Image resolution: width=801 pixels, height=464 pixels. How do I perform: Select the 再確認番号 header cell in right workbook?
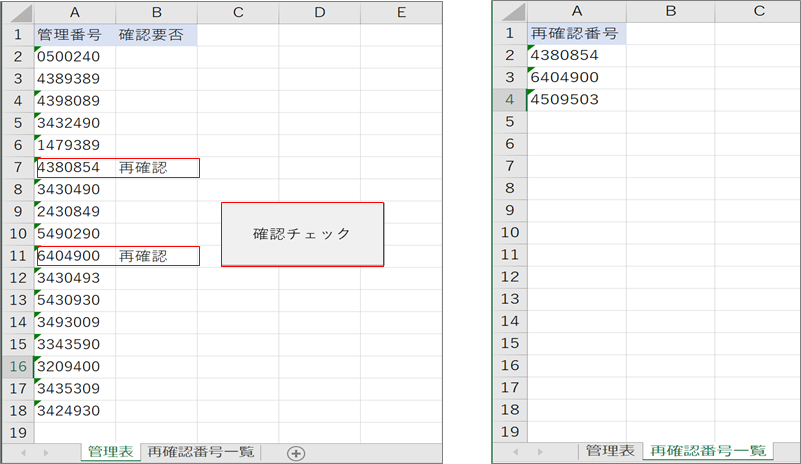[x=577, y=33]
